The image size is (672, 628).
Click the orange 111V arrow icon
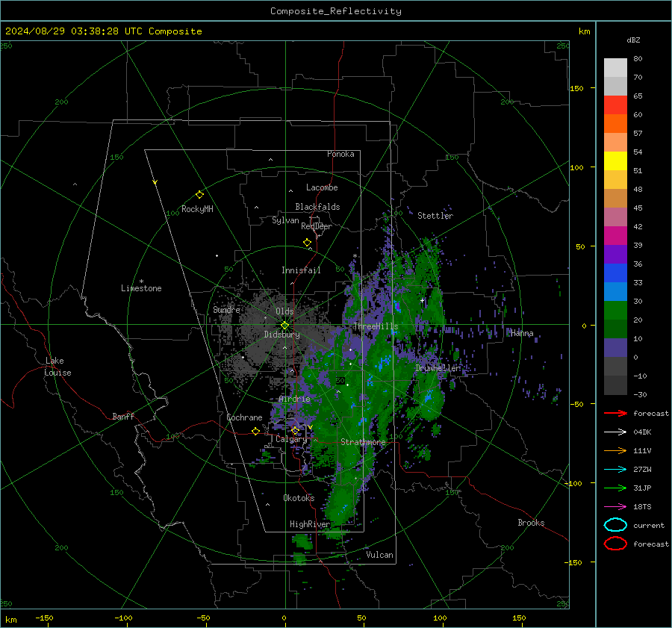pyautogui.click(x=615, y=450)
